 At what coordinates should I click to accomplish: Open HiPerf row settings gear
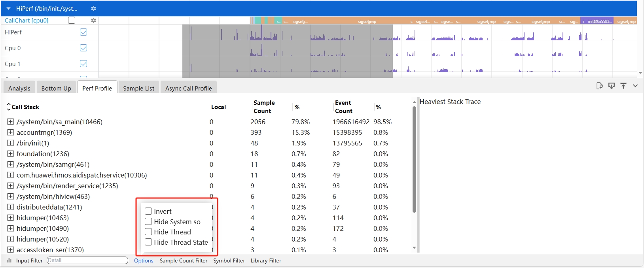(93, 8)
